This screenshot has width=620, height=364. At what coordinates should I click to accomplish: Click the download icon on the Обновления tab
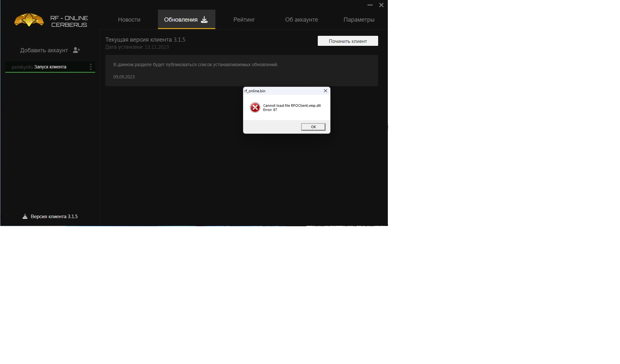pyautogui.click(x=204, y=20)
